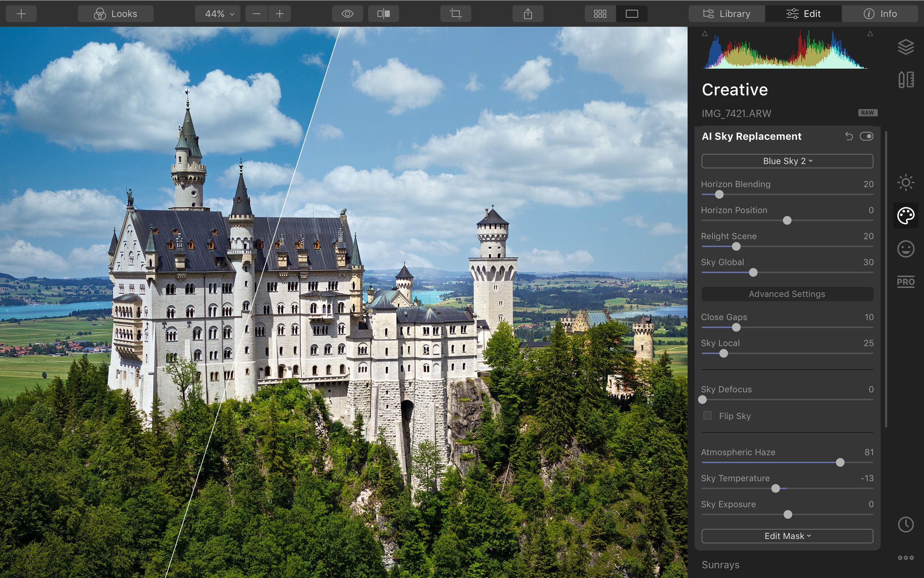
Task: Zoom out with the minus button
Action: pyautogui.click(x=257, y=14)
